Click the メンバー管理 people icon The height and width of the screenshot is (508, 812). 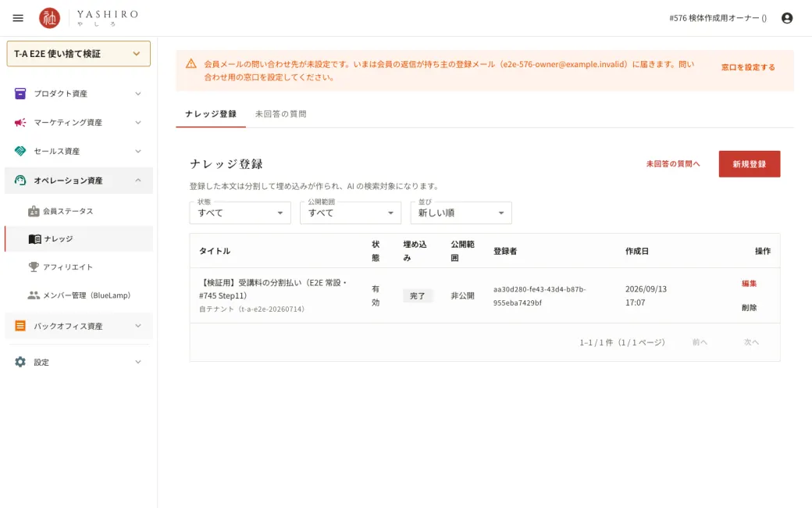(34, 295)
